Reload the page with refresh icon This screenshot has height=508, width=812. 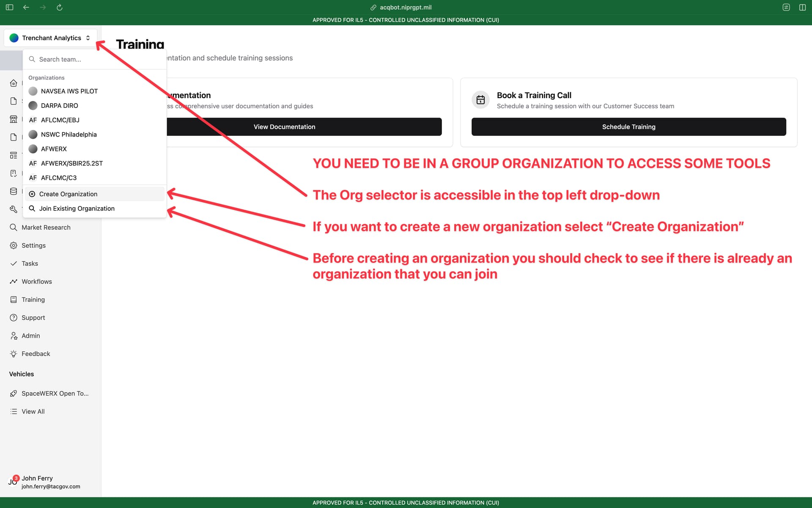[60, 7]
